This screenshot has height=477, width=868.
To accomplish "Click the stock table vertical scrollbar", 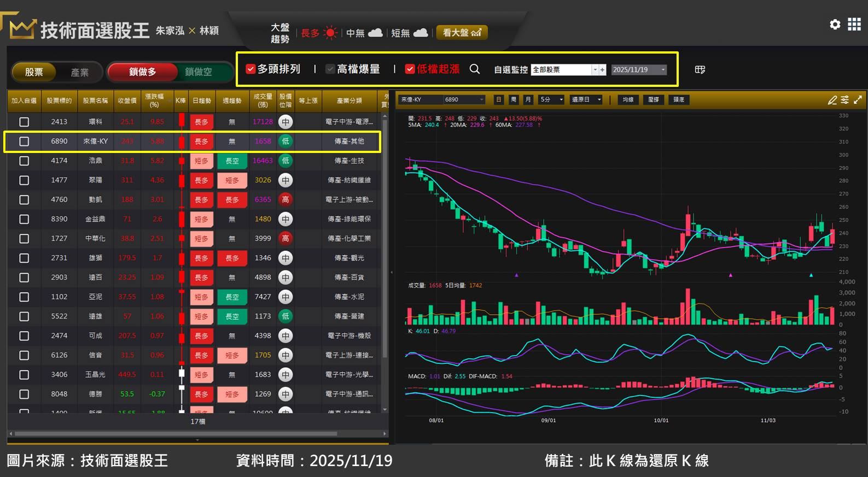I will [385, 238].
